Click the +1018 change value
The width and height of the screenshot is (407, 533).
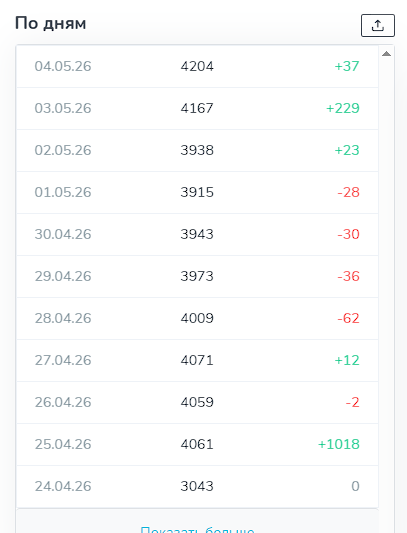(339, 444)
